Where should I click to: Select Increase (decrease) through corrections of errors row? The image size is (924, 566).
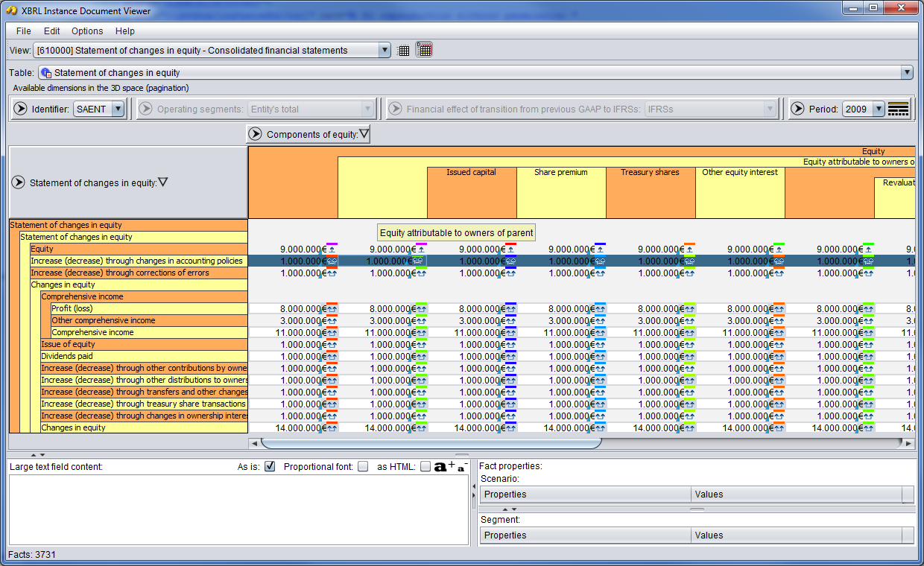[x=139, y=273]
